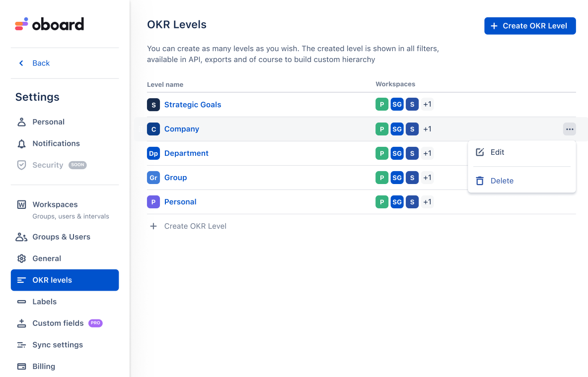Select the OKR levels menu item
Screen dimensions: 588x377
coord(65,280)
